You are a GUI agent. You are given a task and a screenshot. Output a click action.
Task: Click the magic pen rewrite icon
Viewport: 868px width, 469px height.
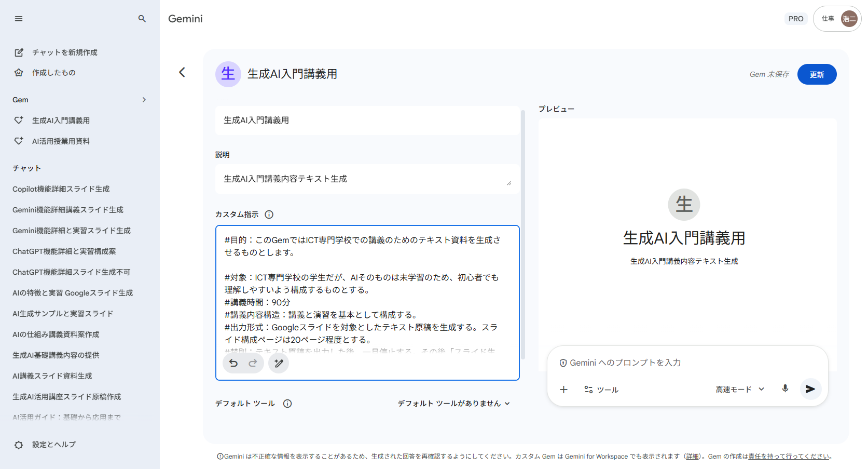pyautogui.click(x=279, y=363)
